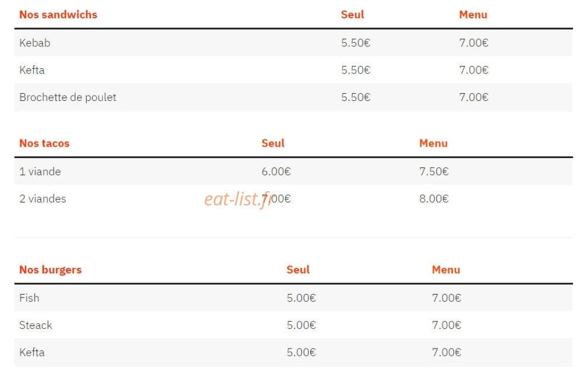The image size is (588, 386).
Task: Select Kefta sandwich seul price 5.50€
Action: click(x=356, y=70)
